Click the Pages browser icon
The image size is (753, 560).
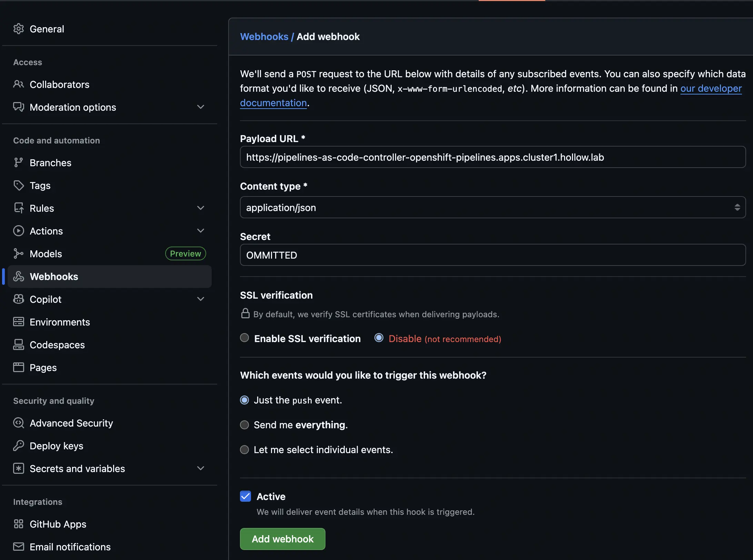[x=19, y=367]
